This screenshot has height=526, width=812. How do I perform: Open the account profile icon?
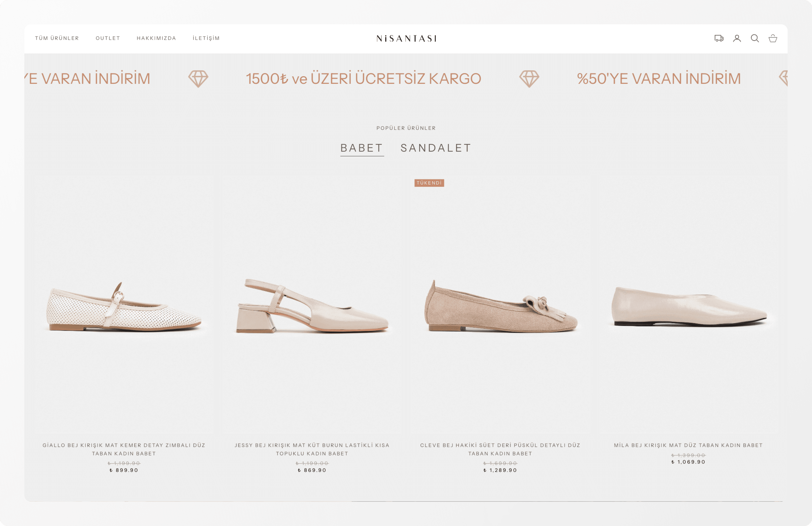coord(737,39)
